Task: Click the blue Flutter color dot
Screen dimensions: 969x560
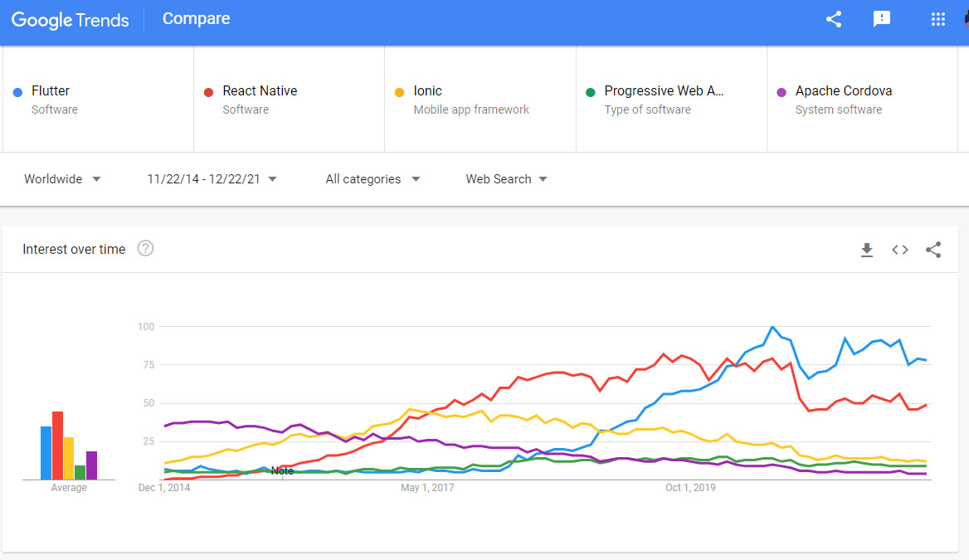Action: tap(18, 92)
